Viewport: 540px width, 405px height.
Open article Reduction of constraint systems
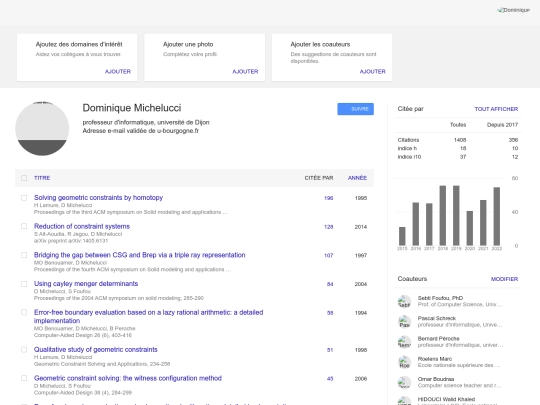pyautogui.click(x=82, y=226)
